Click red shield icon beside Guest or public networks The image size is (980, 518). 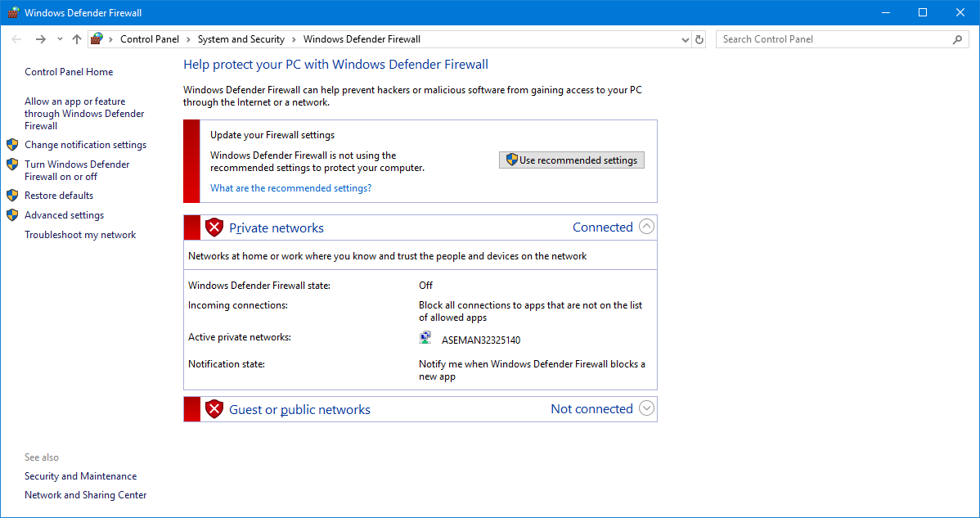point(214,409)
